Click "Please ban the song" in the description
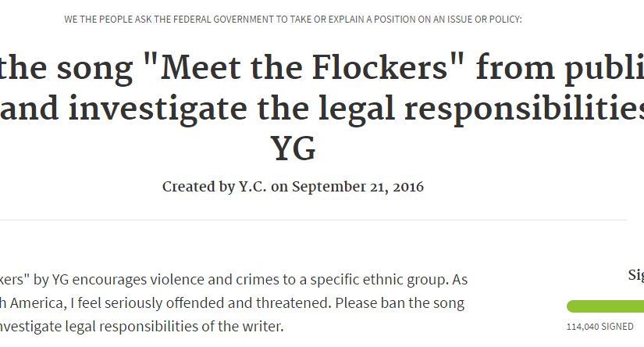This screenshot has height=347, width=644. [412, 302]
